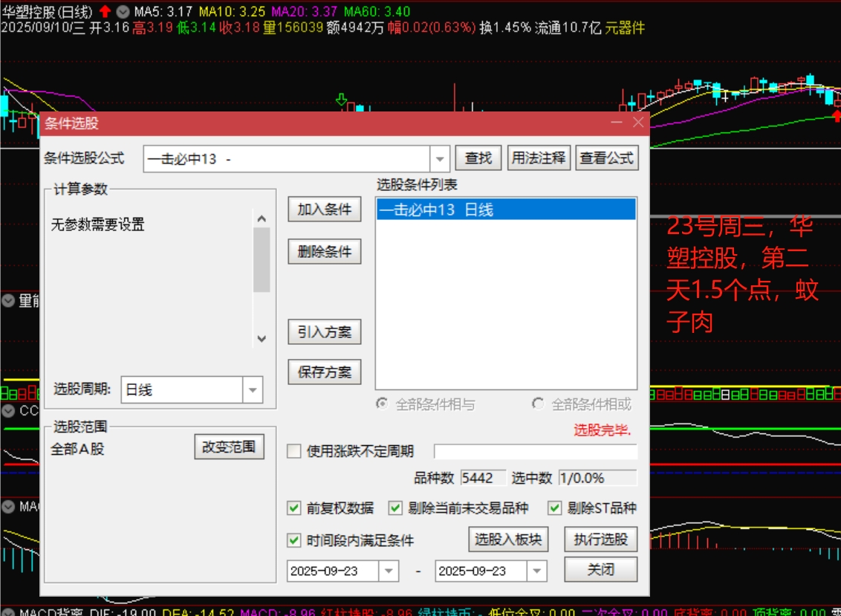Click the start date field 2025-09-23
The image size is (841, 616).
333,571
